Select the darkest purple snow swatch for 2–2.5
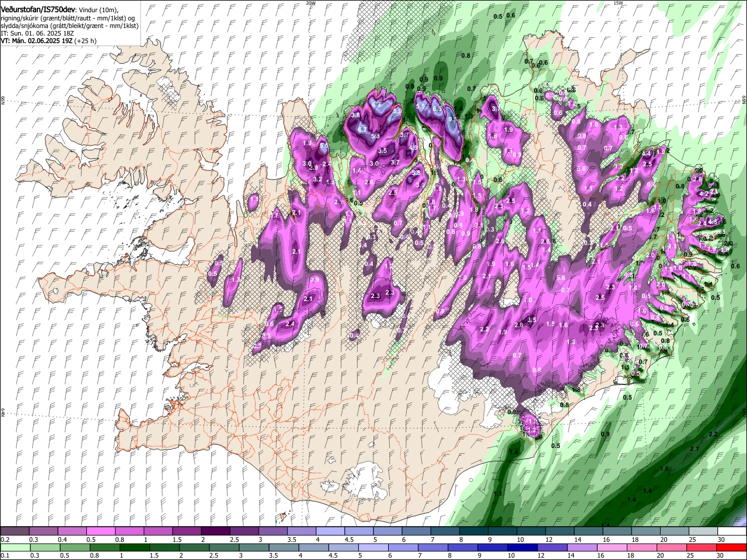 click(215, 531)
